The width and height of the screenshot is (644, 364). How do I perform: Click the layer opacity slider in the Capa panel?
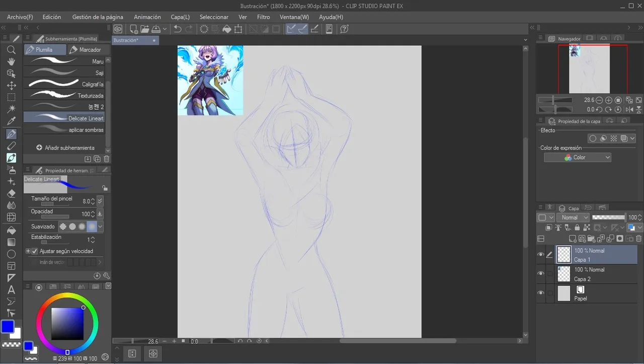point(609,217)
